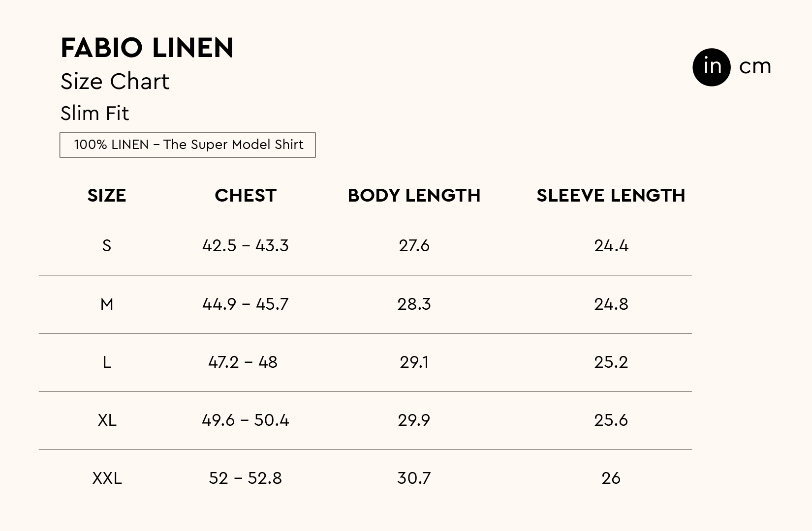Click the SIZE column header
Image resolution: width=812 pixels, height=531 pixels.
pos(107,196)
